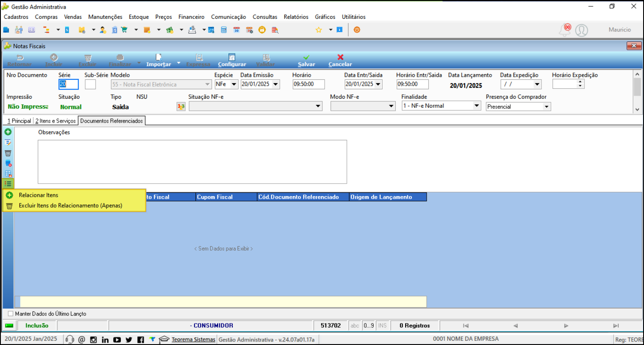Select Relacionar Itens from popup menu
644x345 pixels.
(x=74, y=195)
